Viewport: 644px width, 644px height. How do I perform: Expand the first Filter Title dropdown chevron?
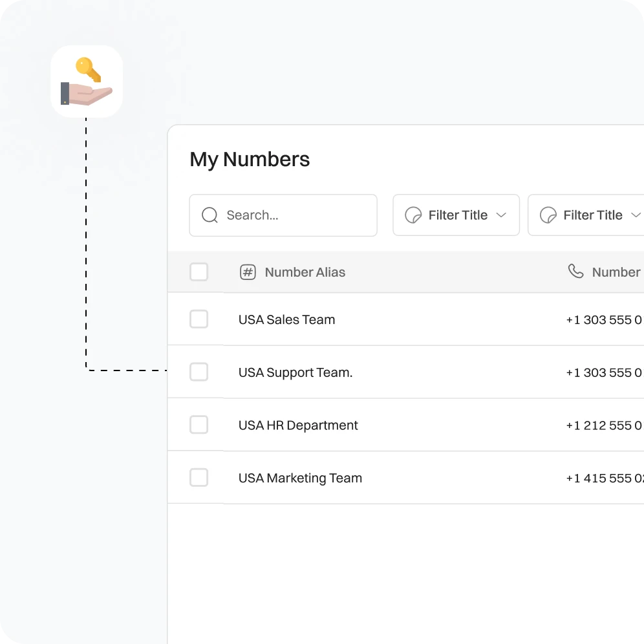(501, 215)
